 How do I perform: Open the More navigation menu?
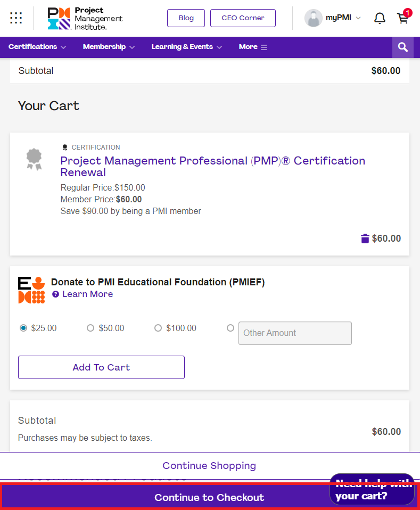(x=253, y=47)
